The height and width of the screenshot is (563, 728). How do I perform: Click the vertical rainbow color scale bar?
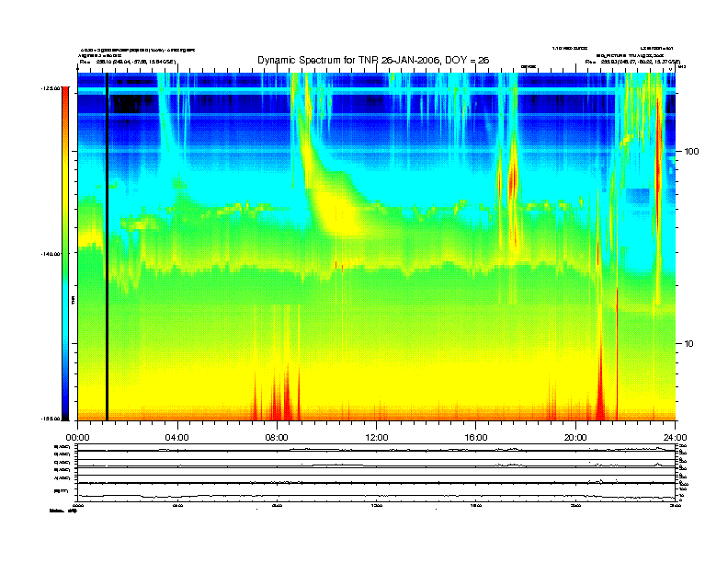[65, 253]
